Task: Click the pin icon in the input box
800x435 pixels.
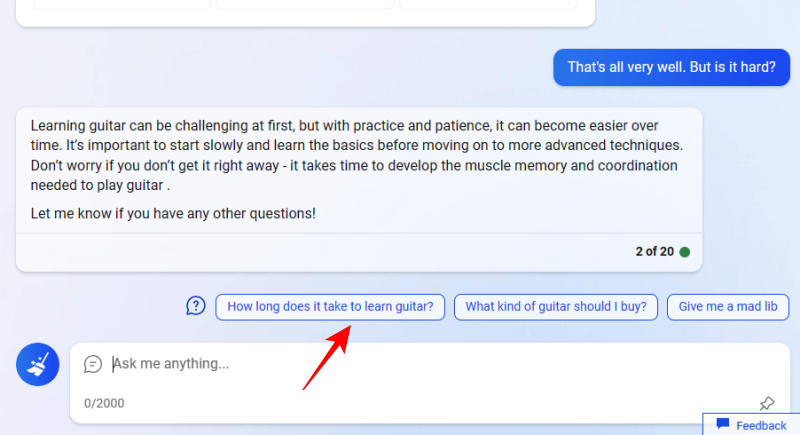Action: (767, 403)
